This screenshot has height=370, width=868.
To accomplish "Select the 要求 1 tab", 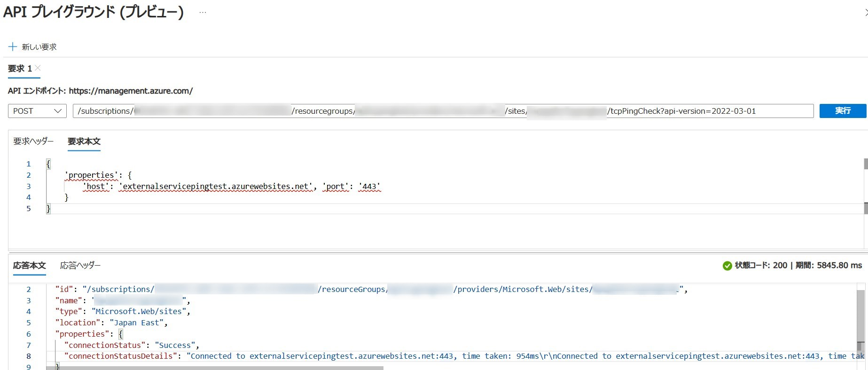I will [x=20, y=69].
